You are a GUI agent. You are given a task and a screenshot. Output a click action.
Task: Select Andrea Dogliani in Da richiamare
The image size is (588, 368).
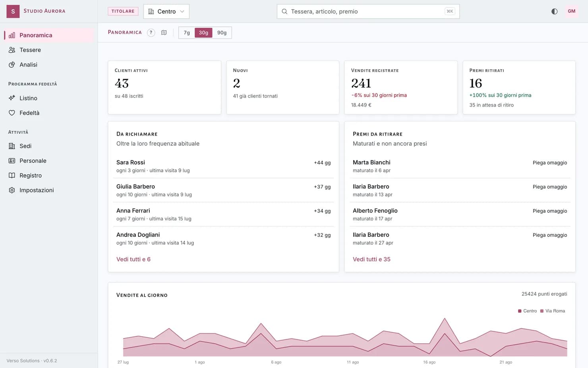(x=223, y=238)
